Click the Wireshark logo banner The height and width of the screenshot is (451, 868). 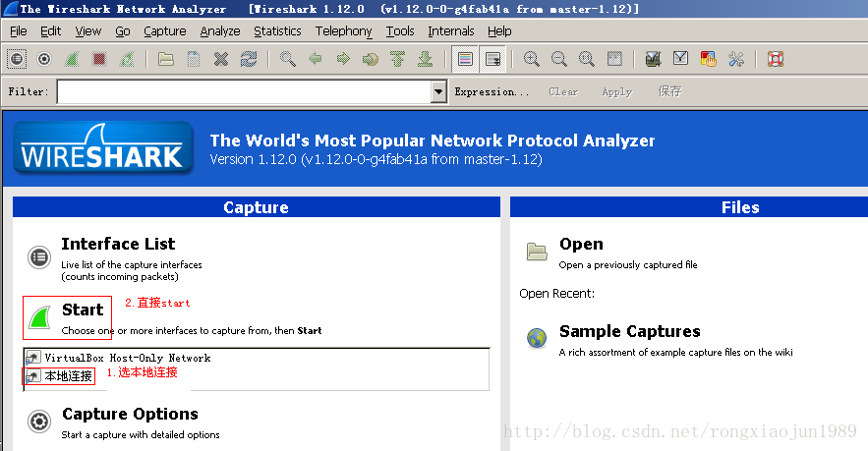pos(103,147)
